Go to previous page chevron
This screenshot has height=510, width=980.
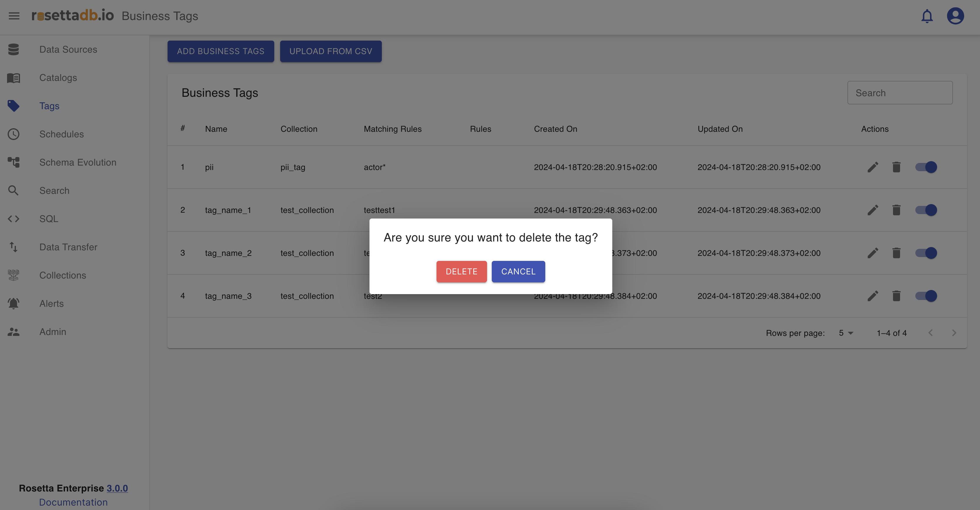[x=931, y=333]
